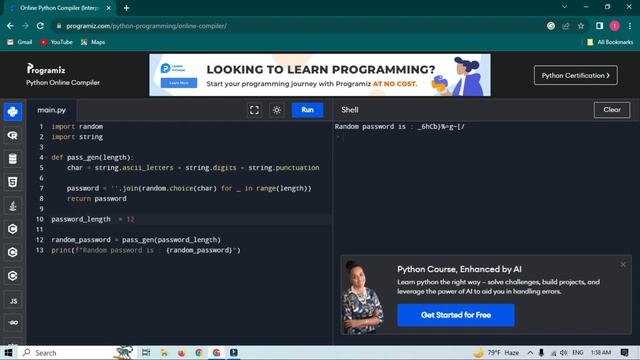Open the Chrome three-dot menu

coord(630,26)
